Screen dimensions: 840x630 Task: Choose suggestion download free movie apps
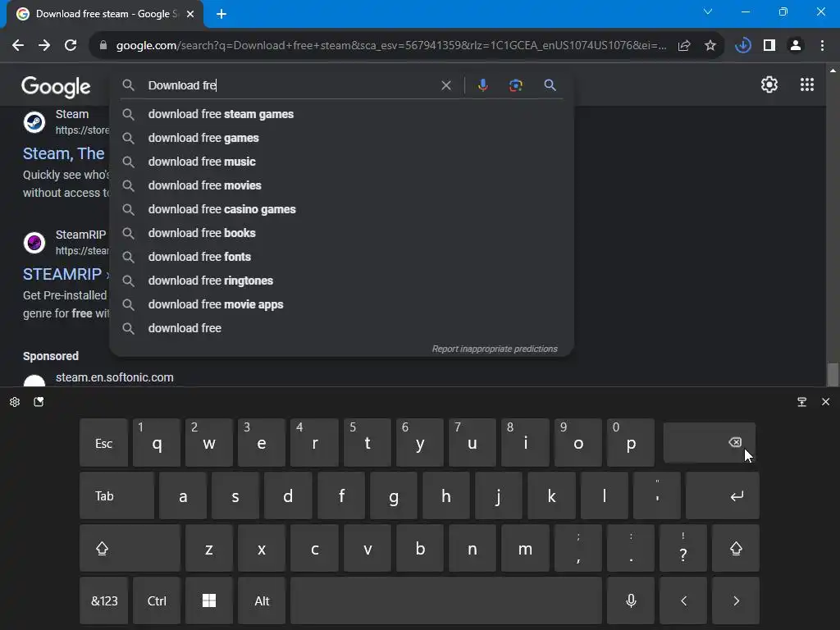(341, 304)
